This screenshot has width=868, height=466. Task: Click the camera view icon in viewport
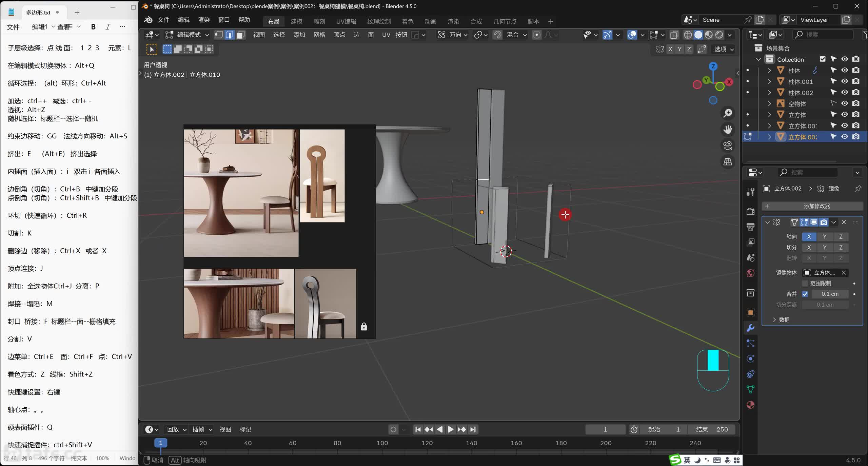tap(728, 146)
